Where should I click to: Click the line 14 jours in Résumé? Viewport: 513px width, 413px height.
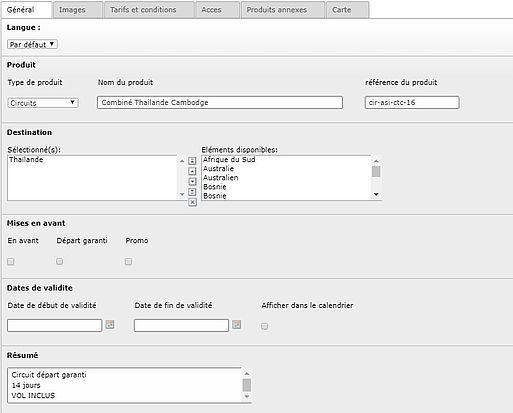(26, 385)
